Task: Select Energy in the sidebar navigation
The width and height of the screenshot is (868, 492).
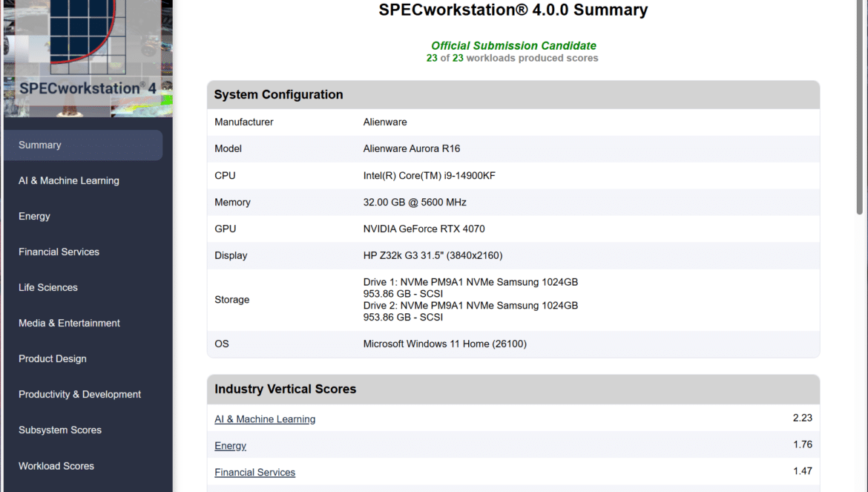Action: tap(34, 217)
